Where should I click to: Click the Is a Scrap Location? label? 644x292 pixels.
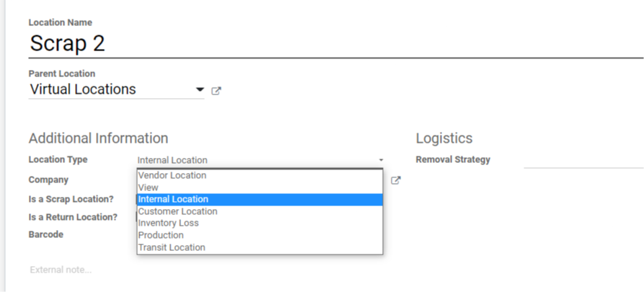tap(71, 199)
